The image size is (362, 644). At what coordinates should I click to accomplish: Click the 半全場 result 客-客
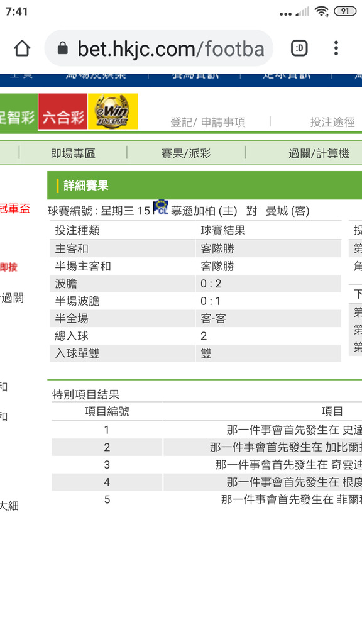point(214,319)
